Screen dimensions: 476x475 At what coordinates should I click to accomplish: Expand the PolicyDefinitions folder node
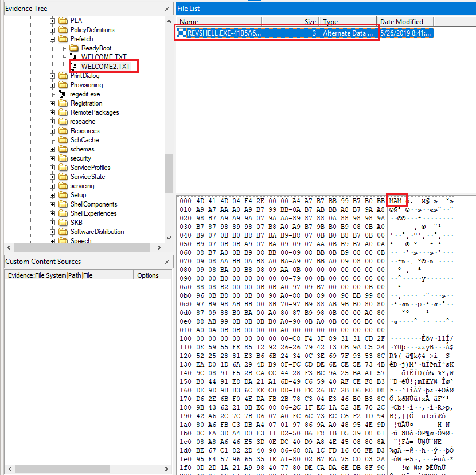click(x=53, y=30)
